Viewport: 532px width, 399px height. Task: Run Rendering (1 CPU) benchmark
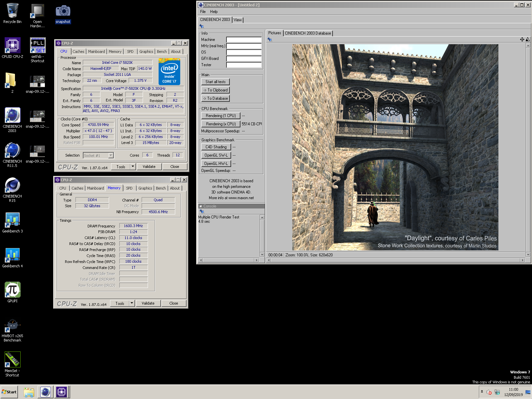221,116
